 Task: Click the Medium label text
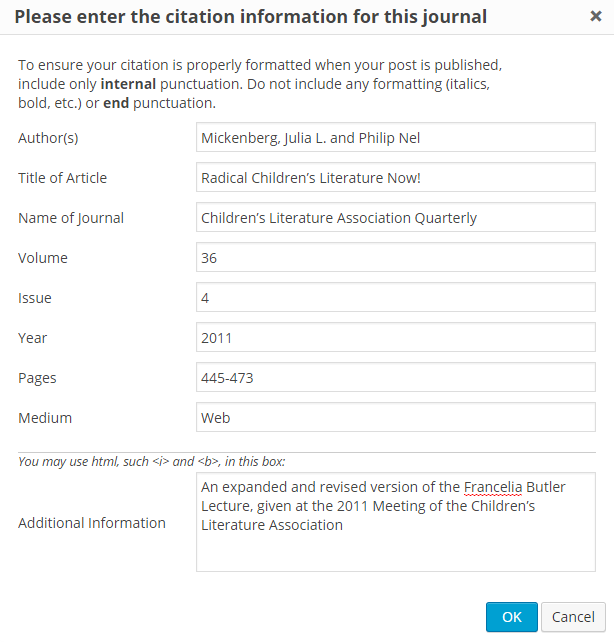pos(45,418)
